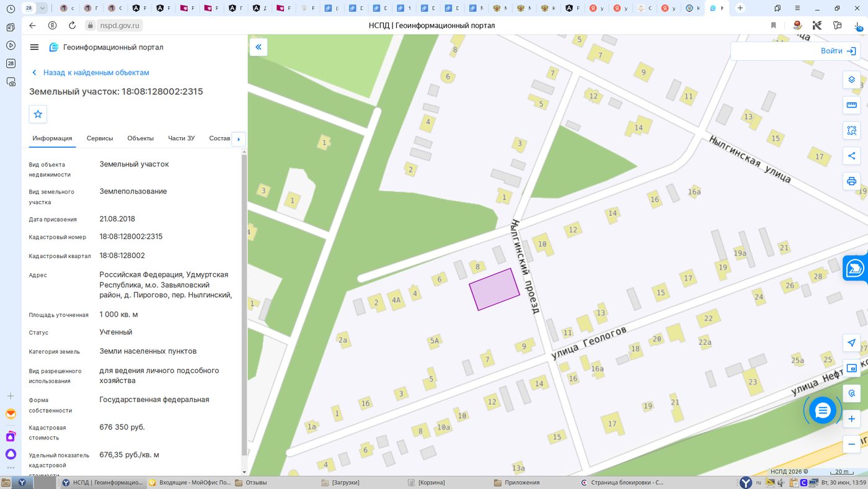Reload the page in the browser toolbar
The height and width of the screenshot is (489, 868).
click(x=72, y=25)
